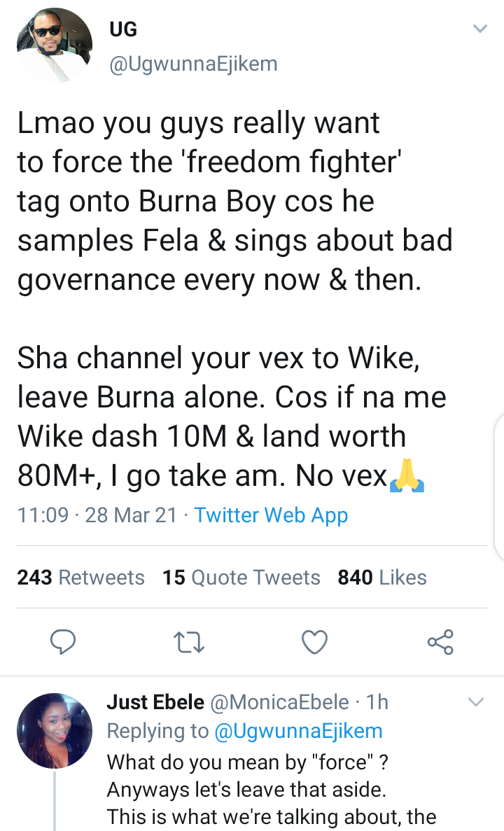
Task: Open Just Ebele's display name
Action: [155, 702]
